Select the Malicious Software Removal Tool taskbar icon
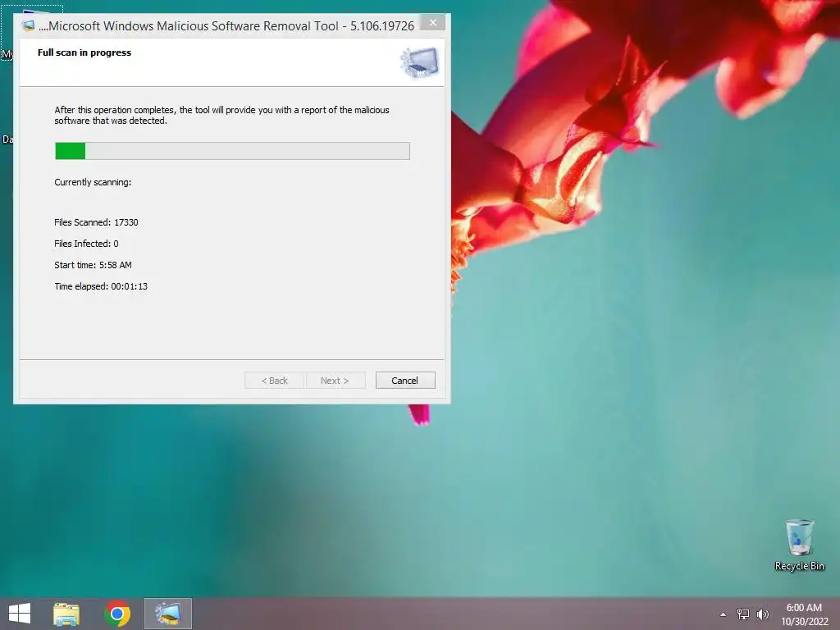Image resolution: width=840 pixels, height=630 pixels. tap(168, 614)
